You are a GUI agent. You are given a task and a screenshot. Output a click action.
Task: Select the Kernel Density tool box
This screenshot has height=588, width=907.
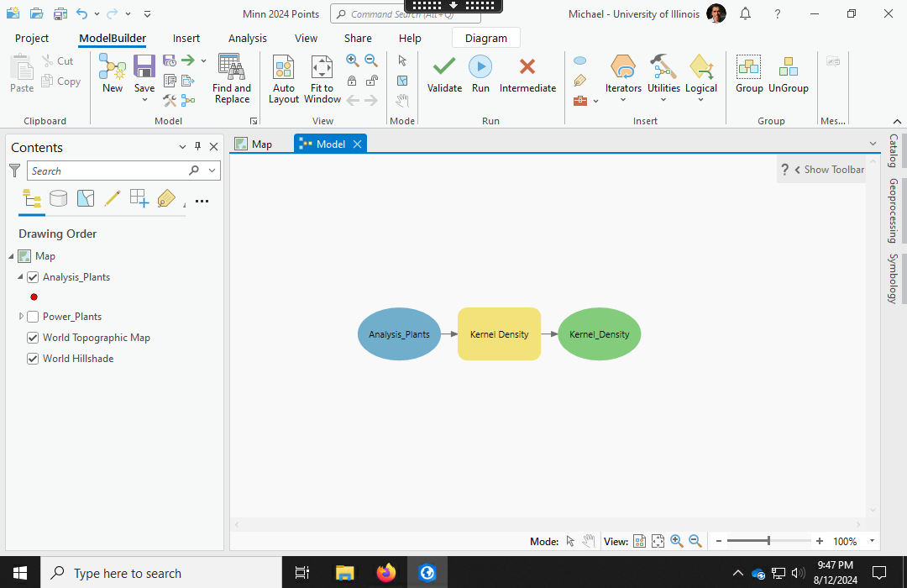coord(499,334)
